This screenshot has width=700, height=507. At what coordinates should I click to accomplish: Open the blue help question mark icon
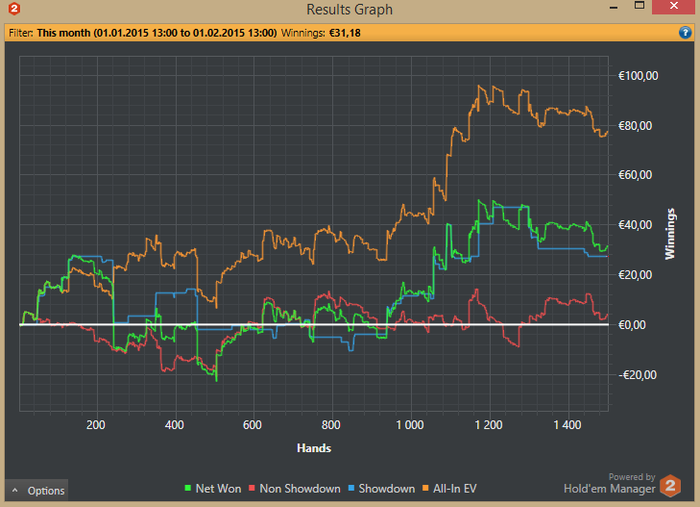click(x=685, y=33)
